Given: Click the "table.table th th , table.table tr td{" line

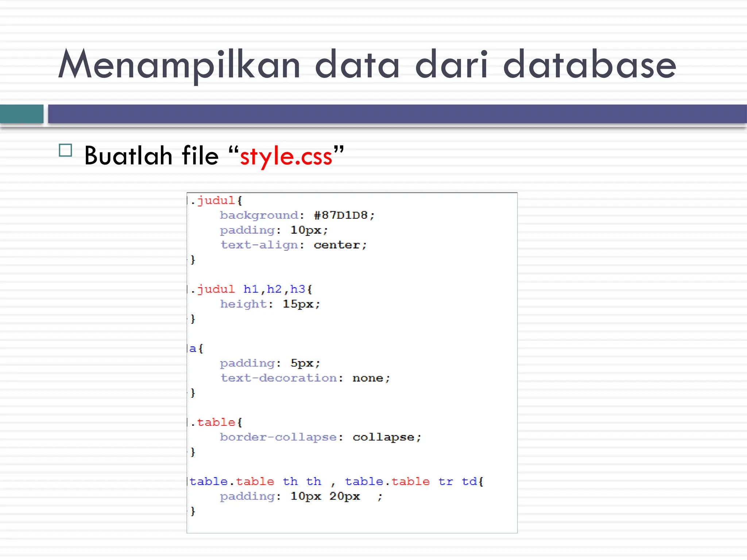Looking at the screenshot, I should 337,482.
